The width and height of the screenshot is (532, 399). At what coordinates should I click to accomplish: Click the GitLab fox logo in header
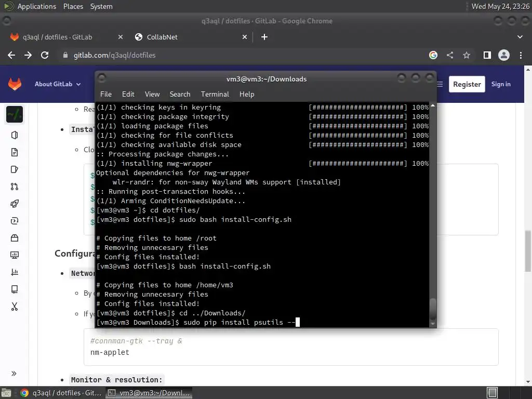(15, 84)
